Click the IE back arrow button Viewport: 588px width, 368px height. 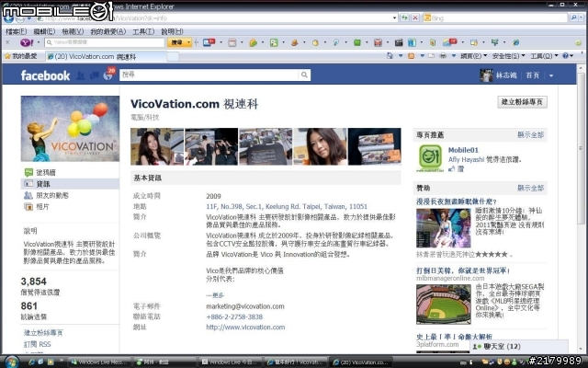click(9, 17)
